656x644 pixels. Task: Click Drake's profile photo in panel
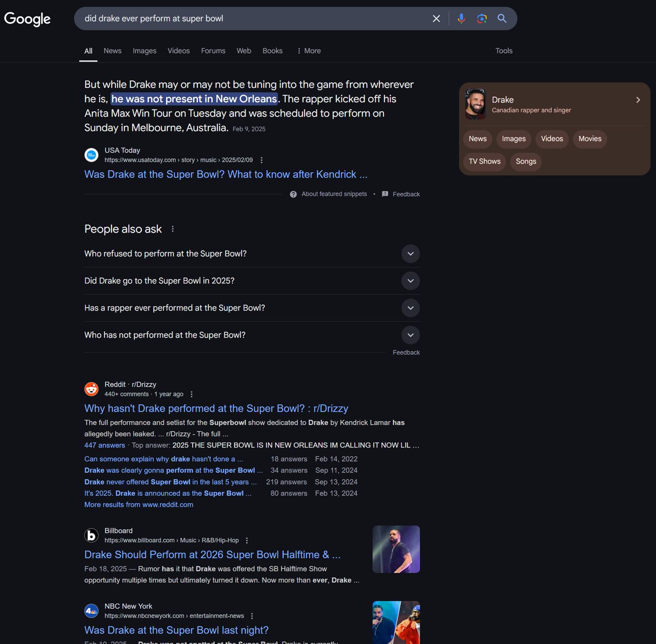[475, 104]
